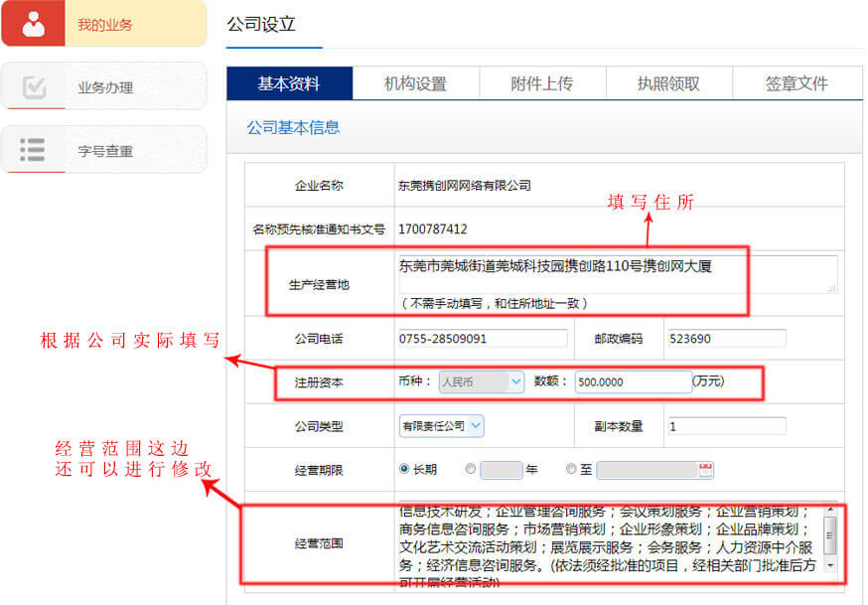Select the 长期 radio button for 经营期限
Viewport: 868px width, 605px height.
(406, 469)
